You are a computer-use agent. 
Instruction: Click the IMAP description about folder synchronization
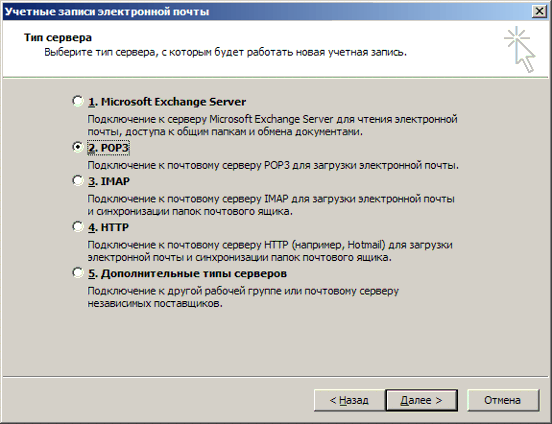pos(271,205)
